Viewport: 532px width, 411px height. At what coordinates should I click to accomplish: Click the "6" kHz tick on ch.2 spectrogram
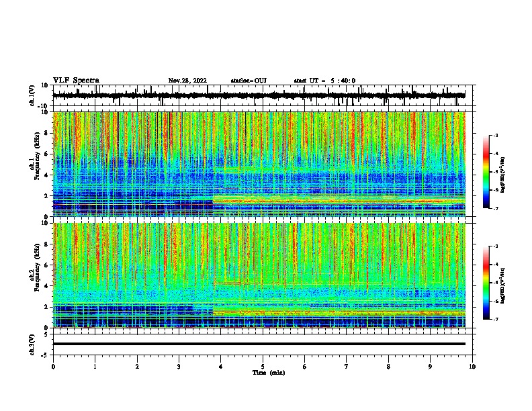(x=46, y=265)
